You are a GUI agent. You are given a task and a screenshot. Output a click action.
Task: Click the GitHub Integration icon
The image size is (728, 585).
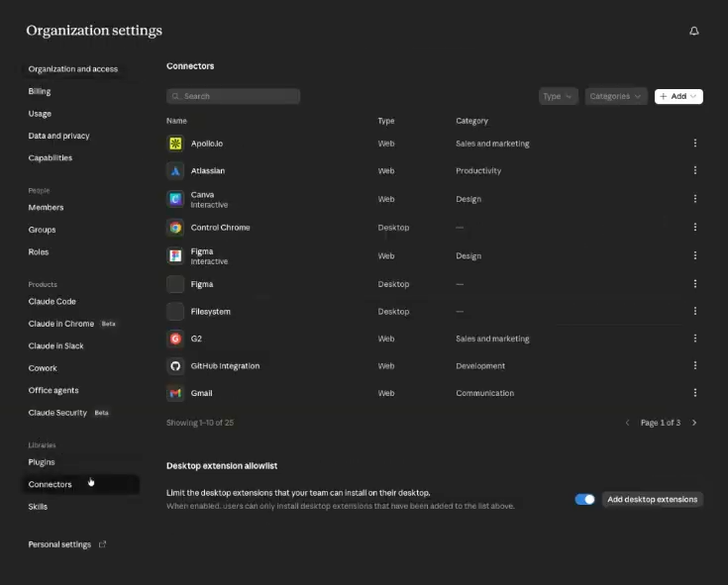pyautogui.click(x=175, y=366)
